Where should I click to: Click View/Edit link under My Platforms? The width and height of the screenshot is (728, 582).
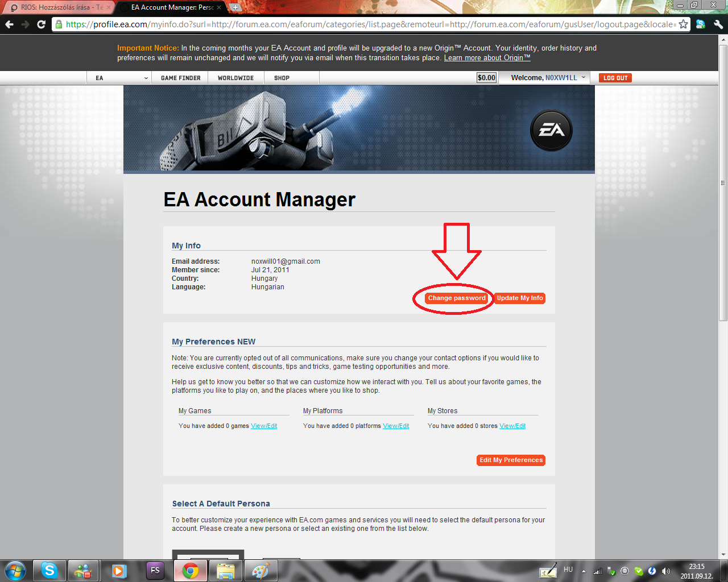[x=396, y=426]
